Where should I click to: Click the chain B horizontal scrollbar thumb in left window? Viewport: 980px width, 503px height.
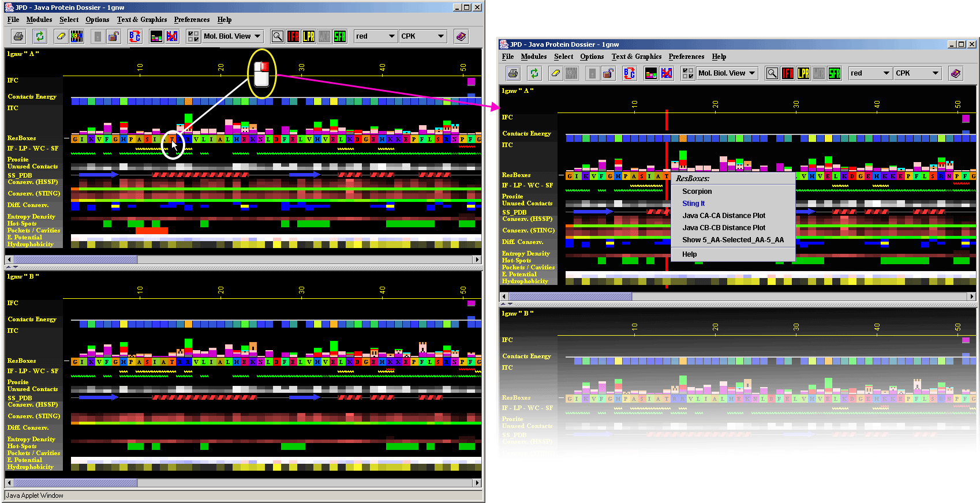tap(76, 482)
